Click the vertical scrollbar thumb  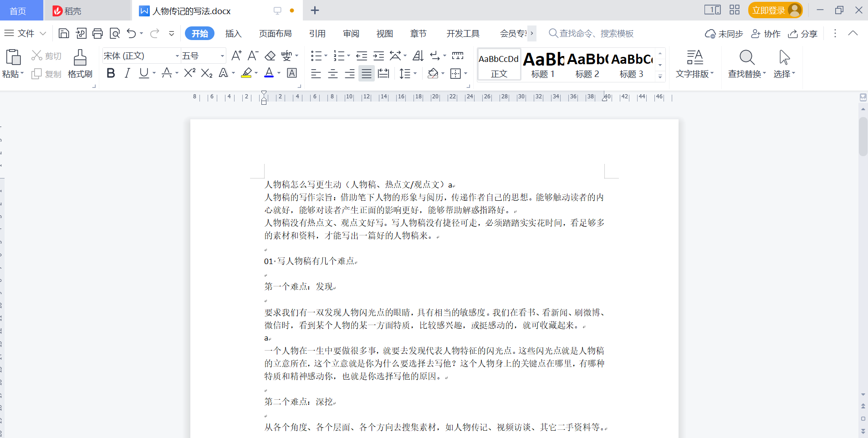pos(863,137)
